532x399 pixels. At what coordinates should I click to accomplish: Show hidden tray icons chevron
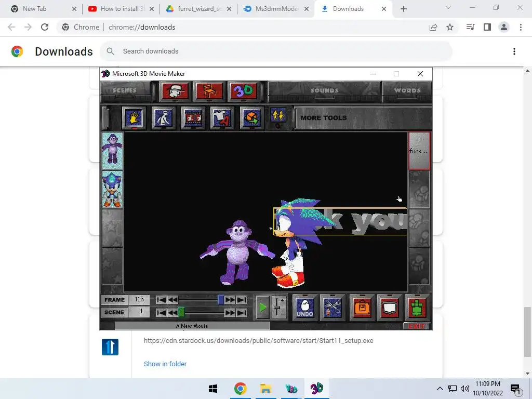pyautogui.click(x=440, y=389)
